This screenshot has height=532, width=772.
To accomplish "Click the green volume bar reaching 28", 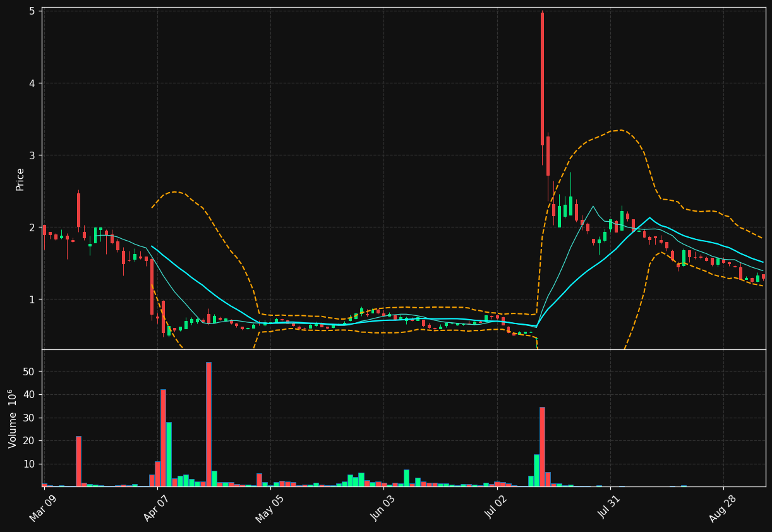I will point(169,454).
